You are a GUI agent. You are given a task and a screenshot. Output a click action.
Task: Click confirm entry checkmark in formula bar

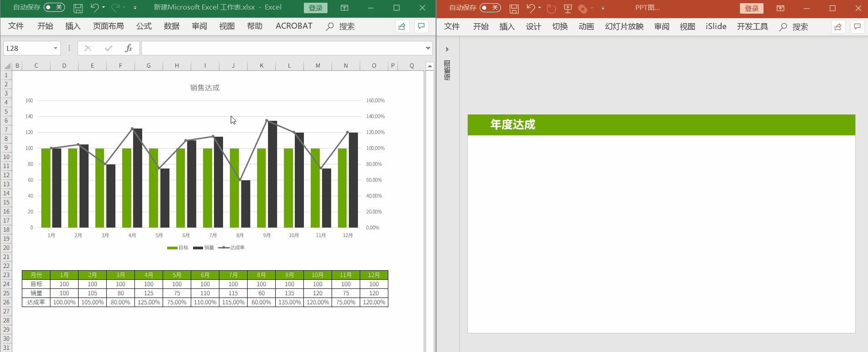coord(109,48)
